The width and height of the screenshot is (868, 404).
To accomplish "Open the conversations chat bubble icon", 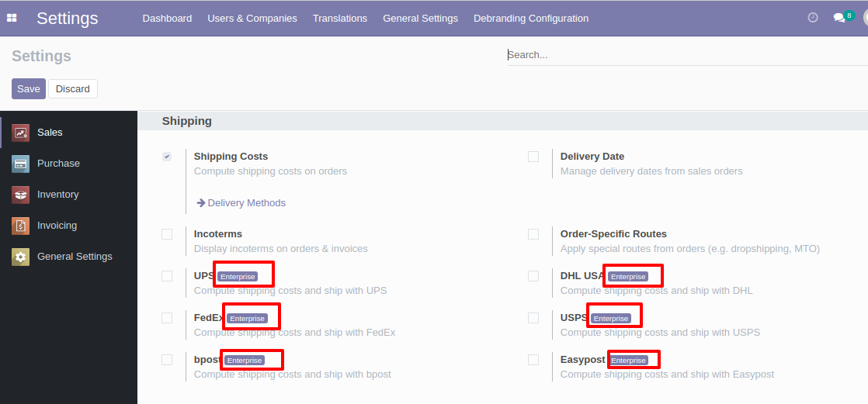I will pyautogui.click(x=839, y=19).
